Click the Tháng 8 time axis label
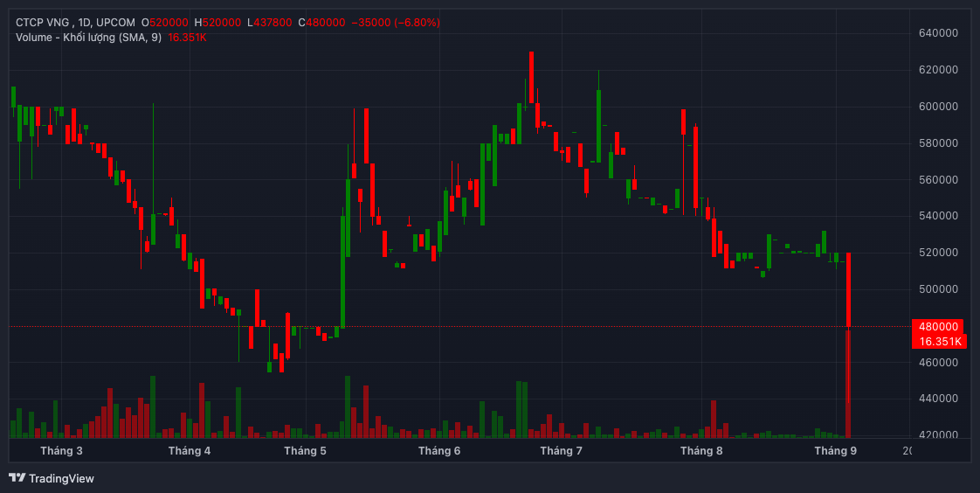Image resolution: width=980 pixels, height=493 pixels. tap(701, 451)
